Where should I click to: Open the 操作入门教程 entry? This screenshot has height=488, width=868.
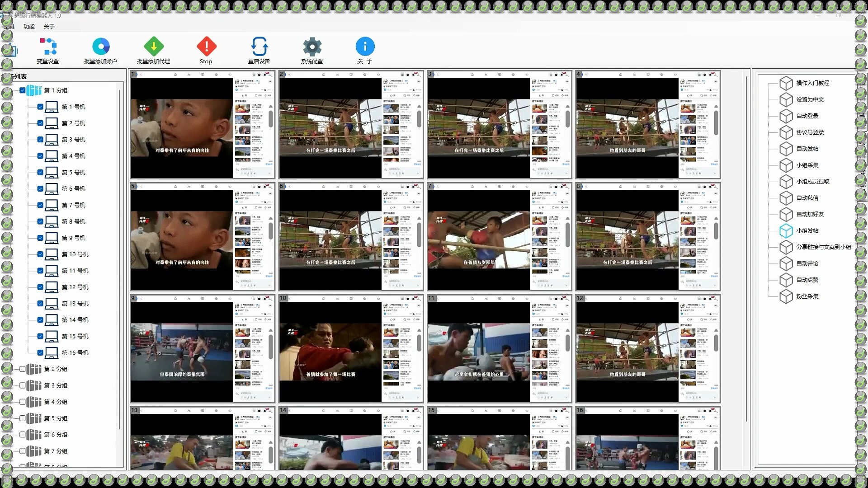(x=812, y=83)
